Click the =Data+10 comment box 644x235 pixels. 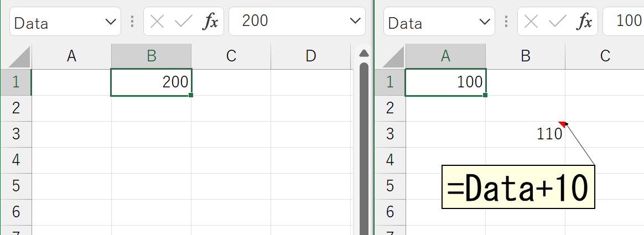(x=518, y=187)
